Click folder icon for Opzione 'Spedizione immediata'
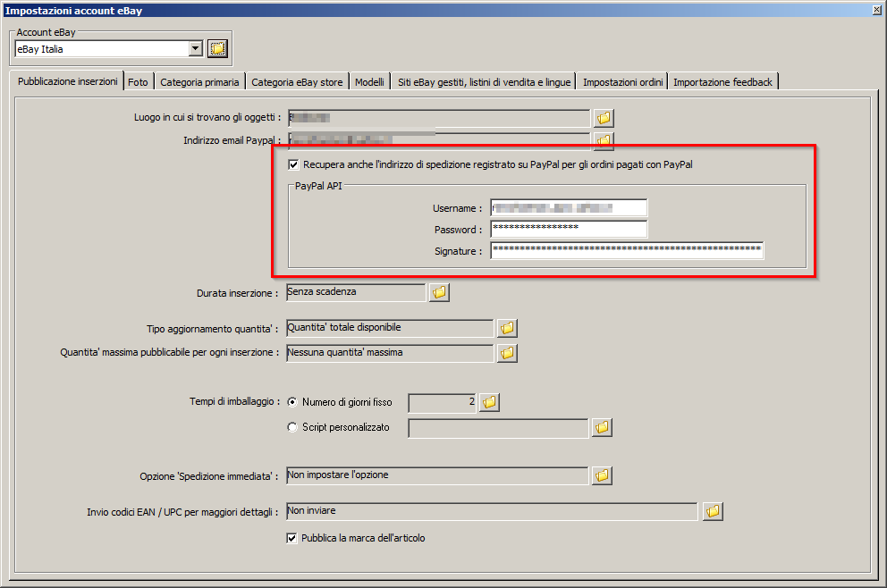 click(x=602, y=475)
